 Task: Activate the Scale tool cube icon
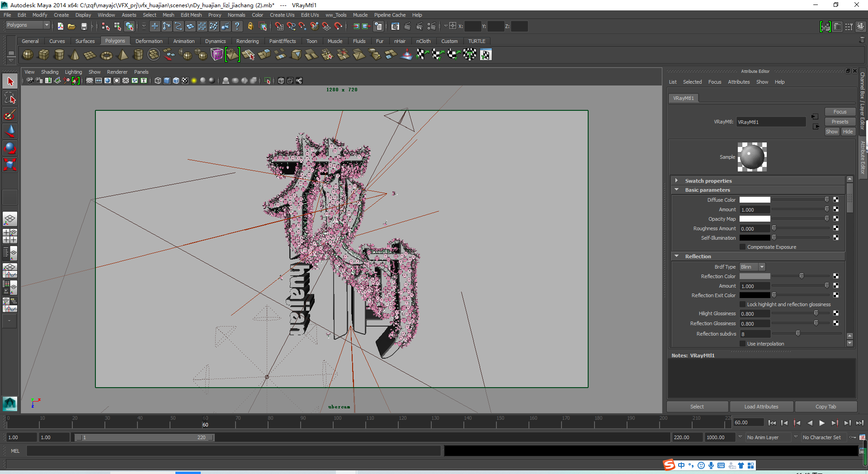[10, 164]
